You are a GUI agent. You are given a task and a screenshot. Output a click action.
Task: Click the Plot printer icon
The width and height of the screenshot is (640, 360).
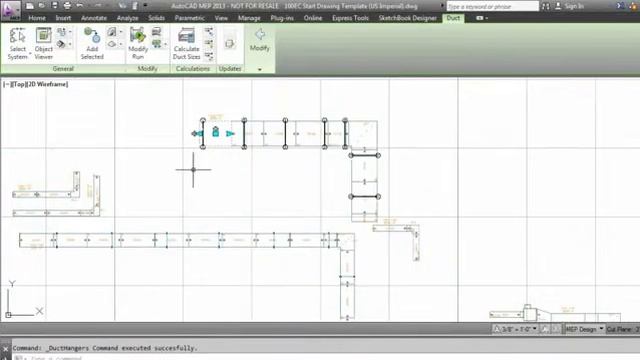tap(67, 6)
